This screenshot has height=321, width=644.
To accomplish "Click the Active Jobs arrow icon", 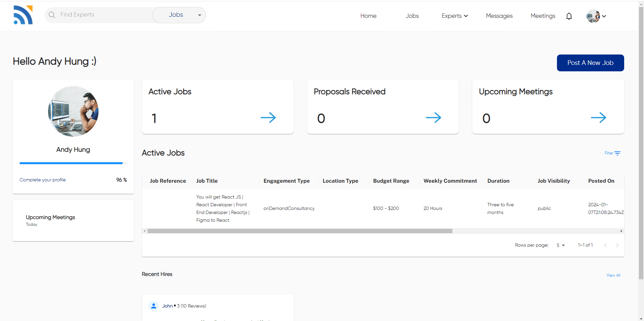I will (x=268, y=118).
